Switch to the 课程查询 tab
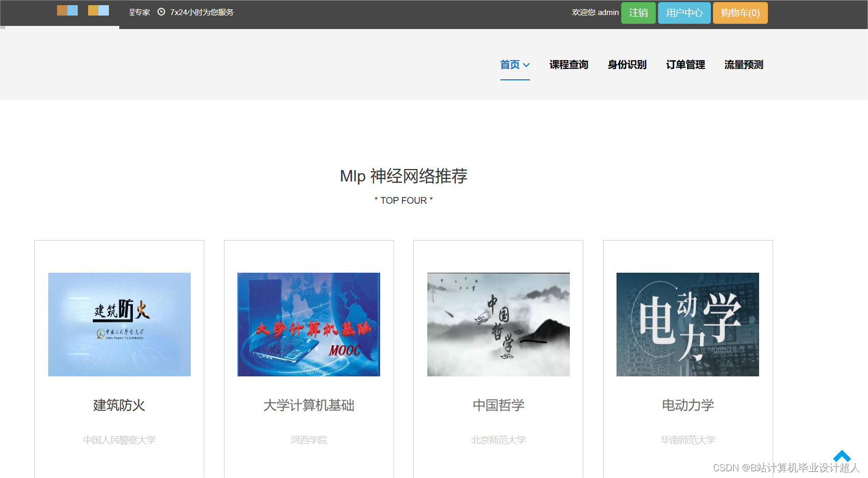This screenshot has height=478, width=868. [568, 65]
